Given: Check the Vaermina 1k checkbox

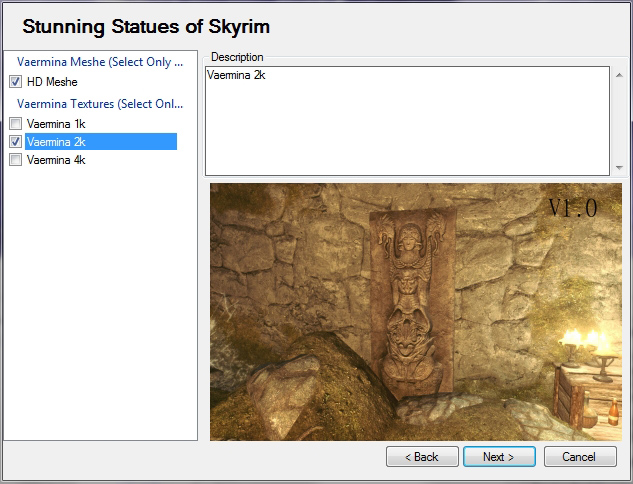Looking at the screenshot, I should click(x=15, y=124).
